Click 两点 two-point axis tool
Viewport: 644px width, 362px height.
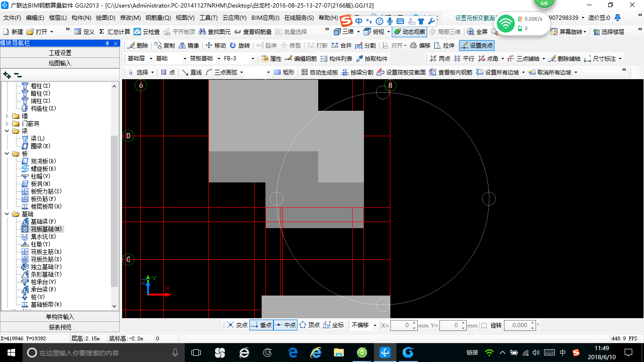[x=440, y=59]
